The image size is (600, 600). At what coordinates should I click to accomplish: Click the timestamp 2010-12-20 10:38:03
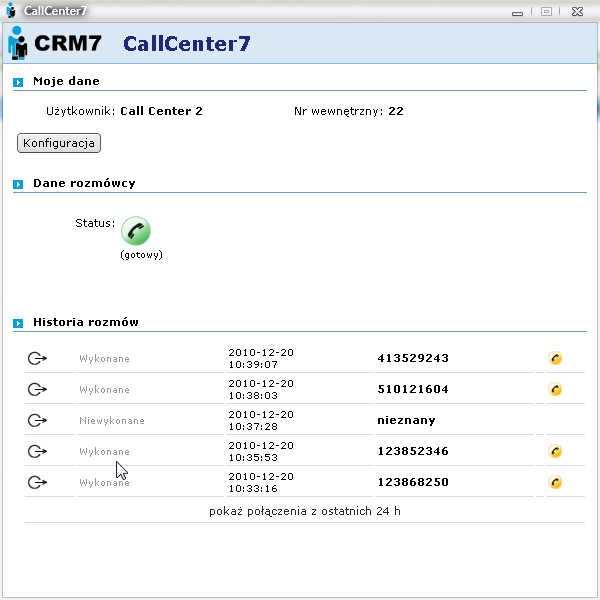pyautogui.click(x=261, y=390)
